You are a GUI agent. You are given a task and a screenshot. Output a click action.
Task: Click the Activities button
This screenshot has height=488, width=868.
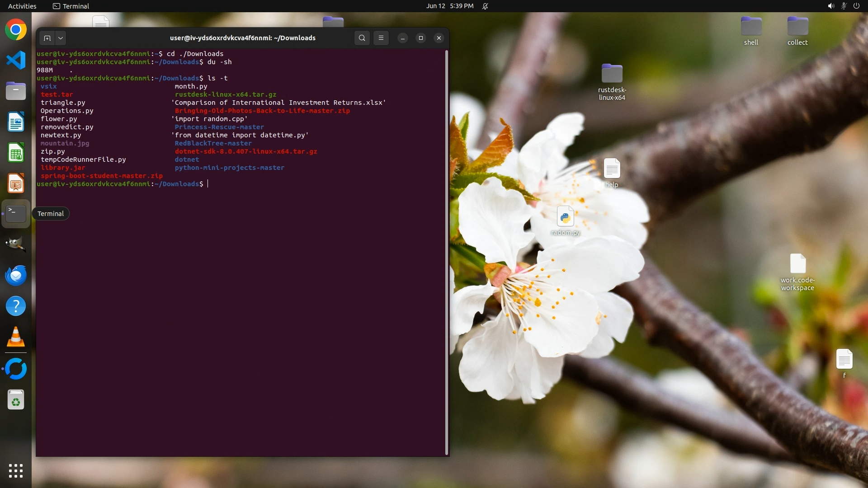click(x=22, y=6)
